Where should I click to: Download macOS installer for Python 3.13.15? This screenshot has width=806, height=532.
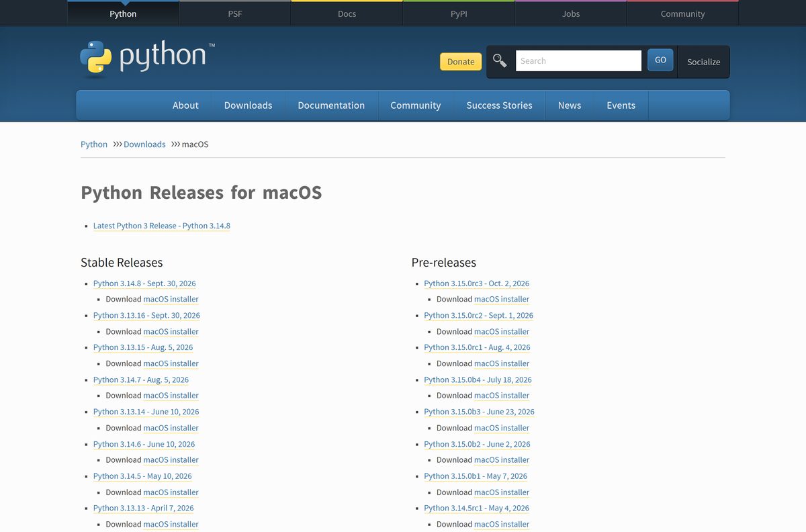(x=171, y=364)
